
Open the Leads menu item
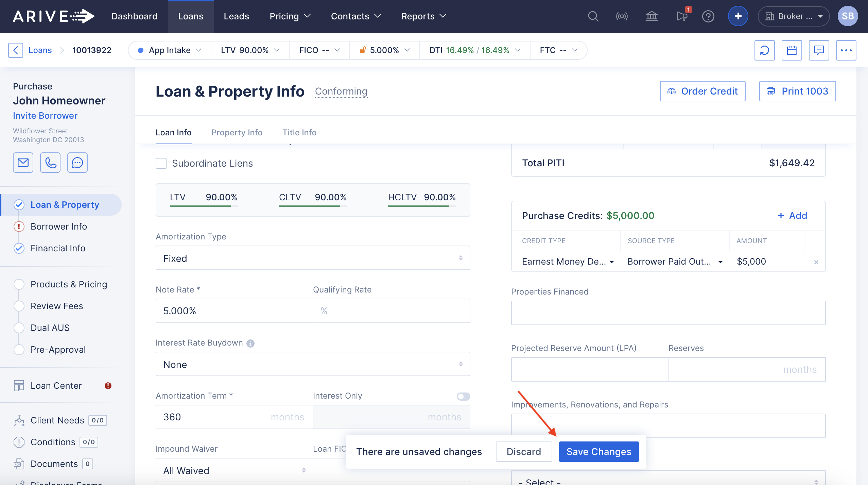point(236,16)
